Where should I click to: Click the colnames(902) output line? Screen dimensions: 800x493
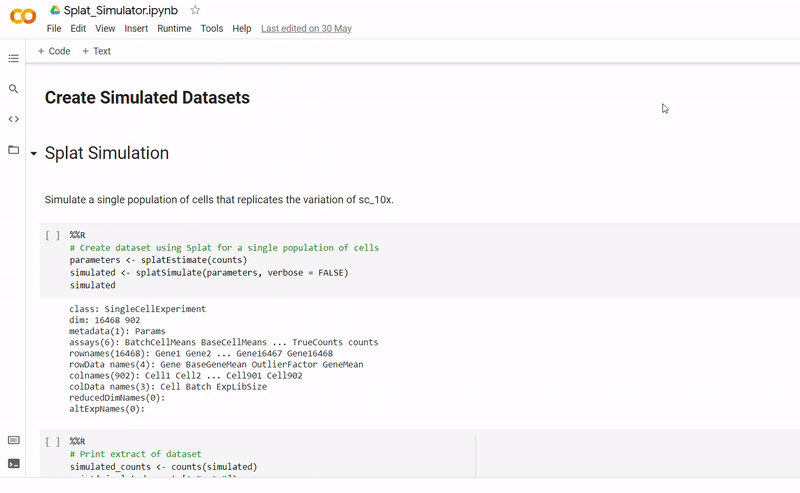(186, 376)
